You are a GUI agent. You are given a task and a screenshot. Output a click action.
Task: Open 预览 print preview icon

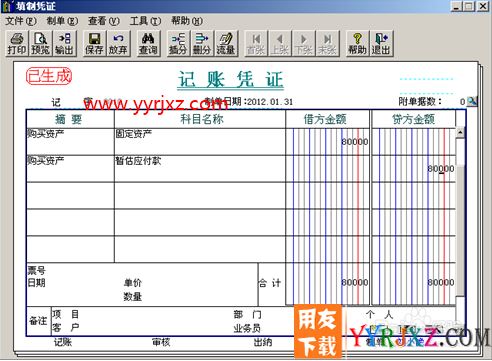point(41,44)
